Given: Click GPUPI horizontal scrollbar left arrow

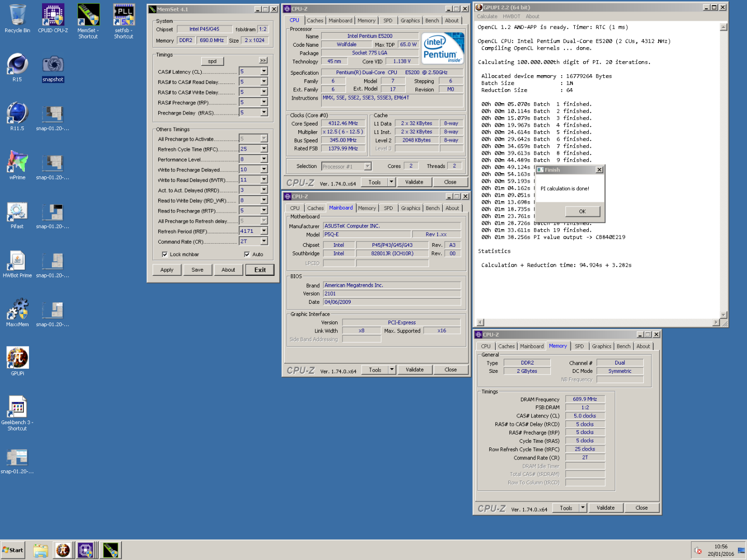Looking at the screenshot, I should point(480,323).
